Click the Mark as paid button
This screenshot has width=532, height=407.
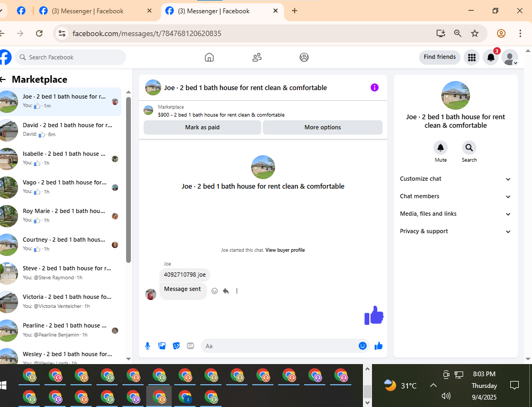click(x=202, y=127)
